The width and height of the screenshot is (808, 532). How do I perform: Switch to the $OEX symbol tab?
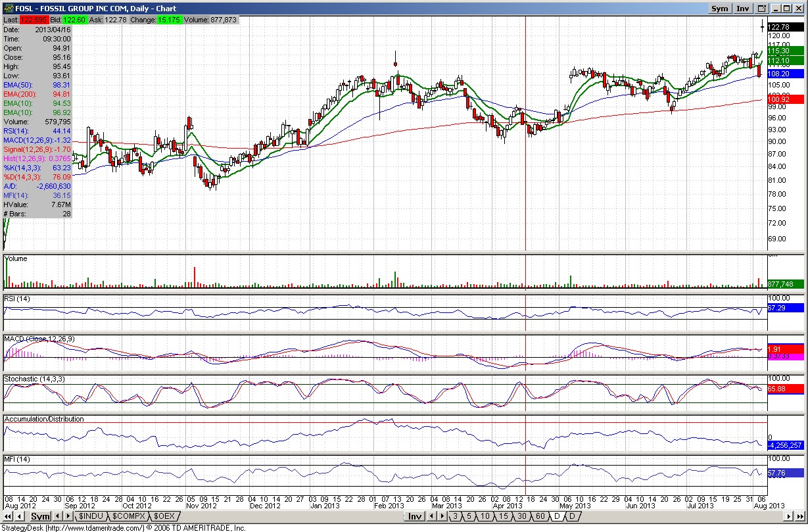point(164,516)
